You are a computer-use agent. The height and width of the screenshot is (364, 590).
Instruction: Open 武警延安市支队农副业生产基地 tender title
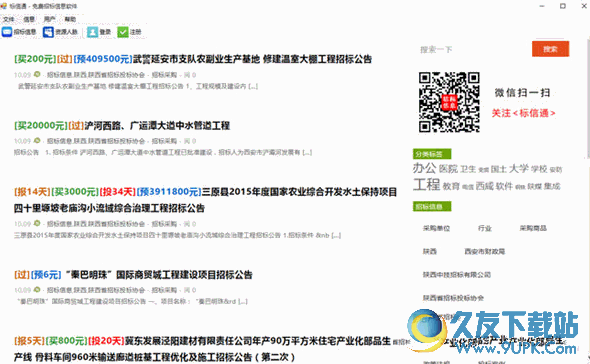pyautogui.click(x=252, y=59)
